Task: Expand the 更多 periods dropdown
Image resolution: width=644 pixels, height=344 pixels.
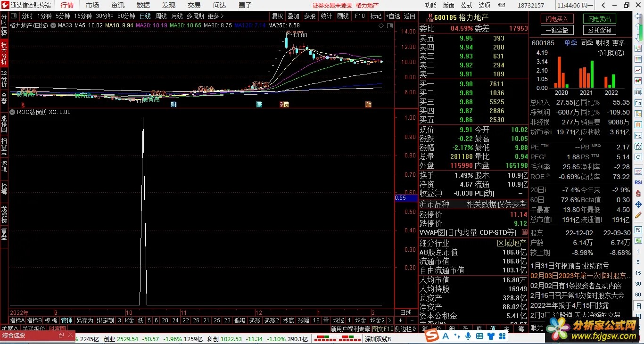Action: point(216,16)
